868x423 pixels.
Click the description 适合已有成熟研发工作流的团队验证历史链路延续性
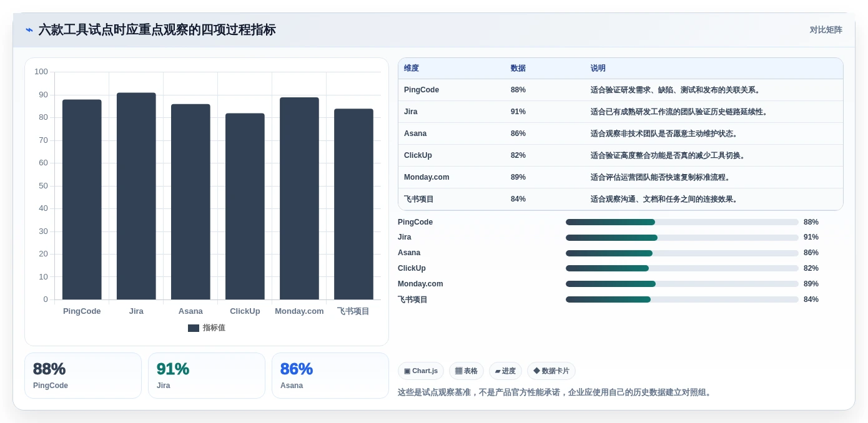tap(681, 112)
